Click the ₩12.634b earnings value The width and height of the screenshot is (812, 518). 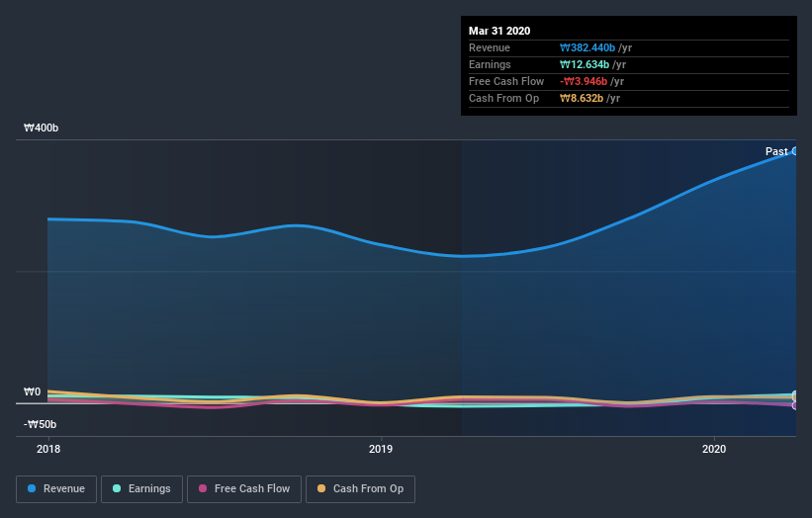pos(585,64)
